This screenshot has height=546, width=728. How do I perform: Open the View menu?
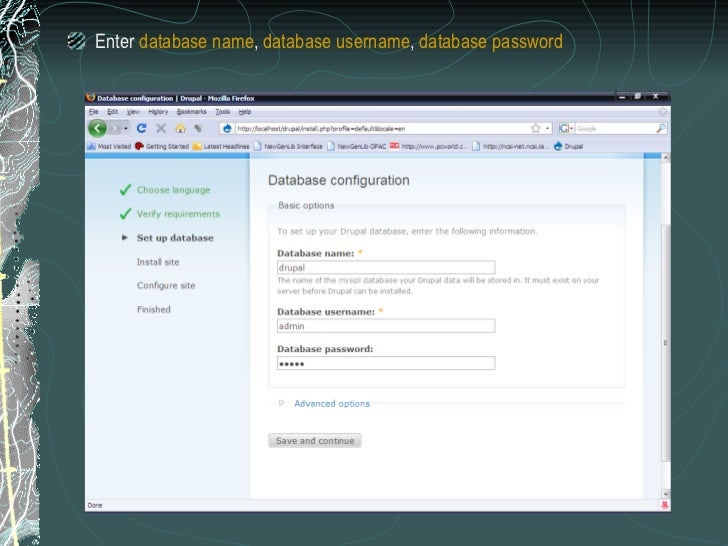tap(133, 112)
